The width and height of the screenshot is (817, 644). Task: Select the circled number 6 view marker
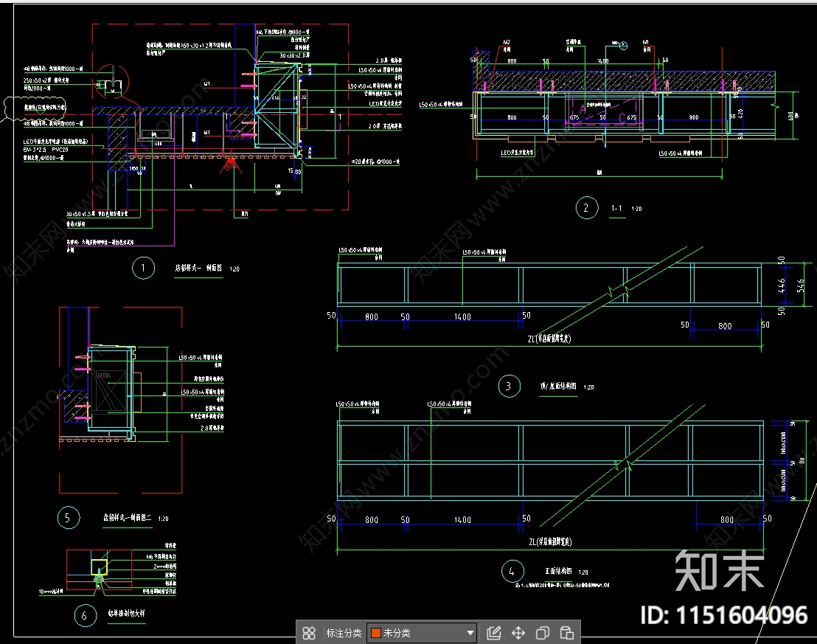(x=86, y=616)
